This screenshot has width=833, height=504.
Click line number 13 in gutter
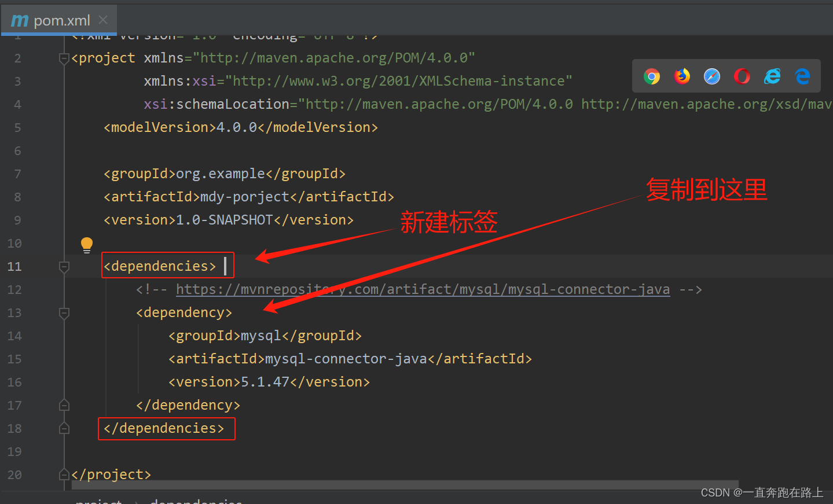click(x=14, y=312)
